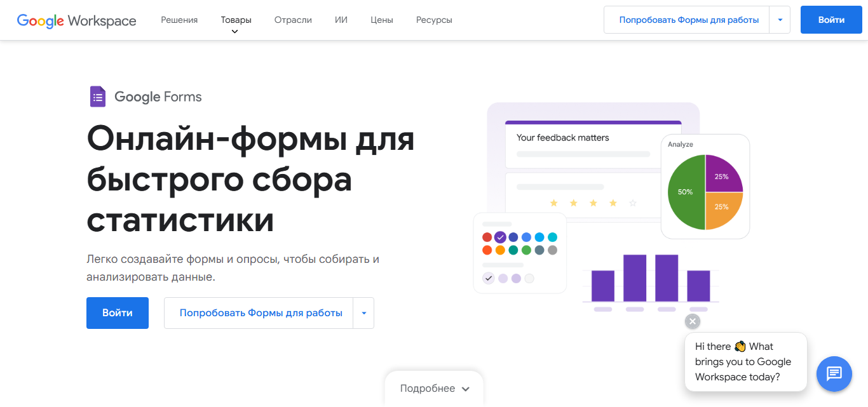This screenshot has width=868, height=407.
Task: Click the gray color circle in palette
Action: coord(552,250)
